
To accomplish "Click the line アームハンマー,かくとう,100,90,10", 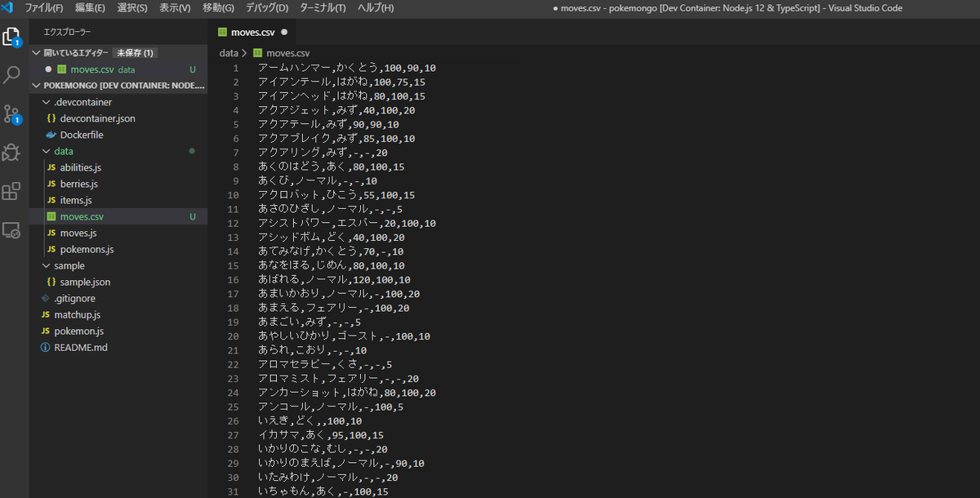I will coord(347,68).
